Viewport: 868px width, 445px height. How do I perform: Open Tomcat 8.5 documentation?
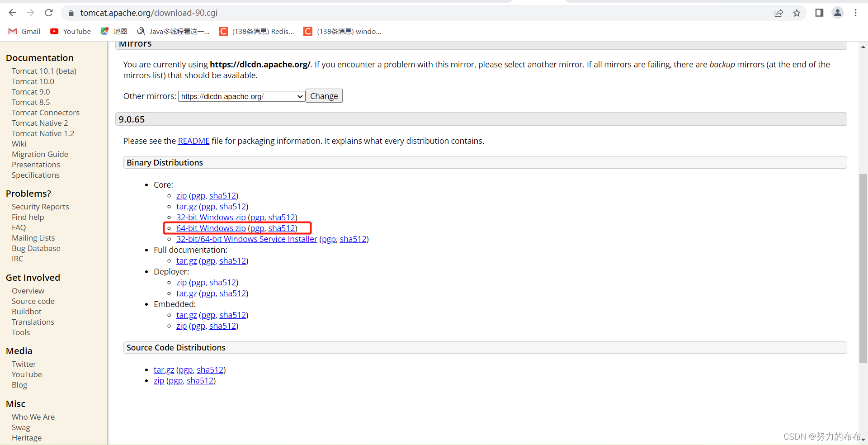point(31,102)
